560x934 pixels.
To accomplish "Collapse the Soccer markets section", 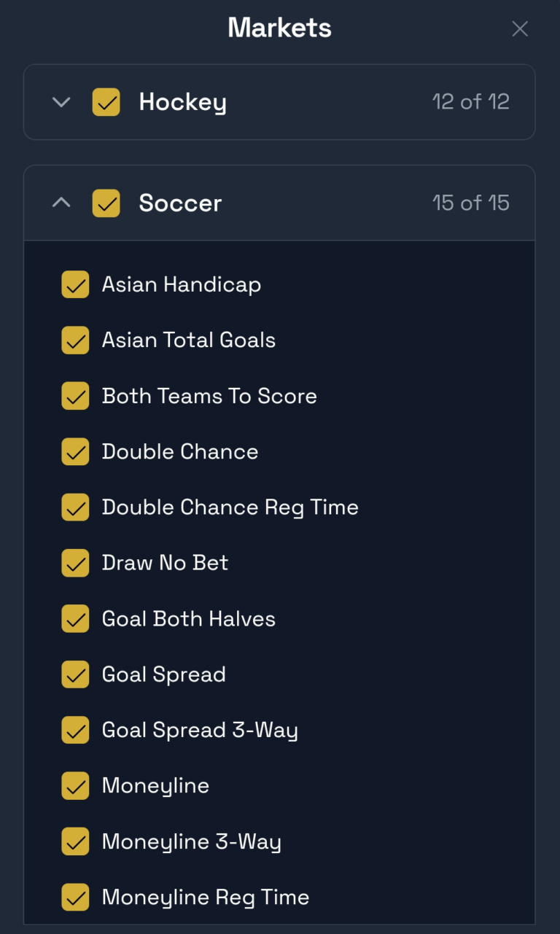I will click(61, 203).
